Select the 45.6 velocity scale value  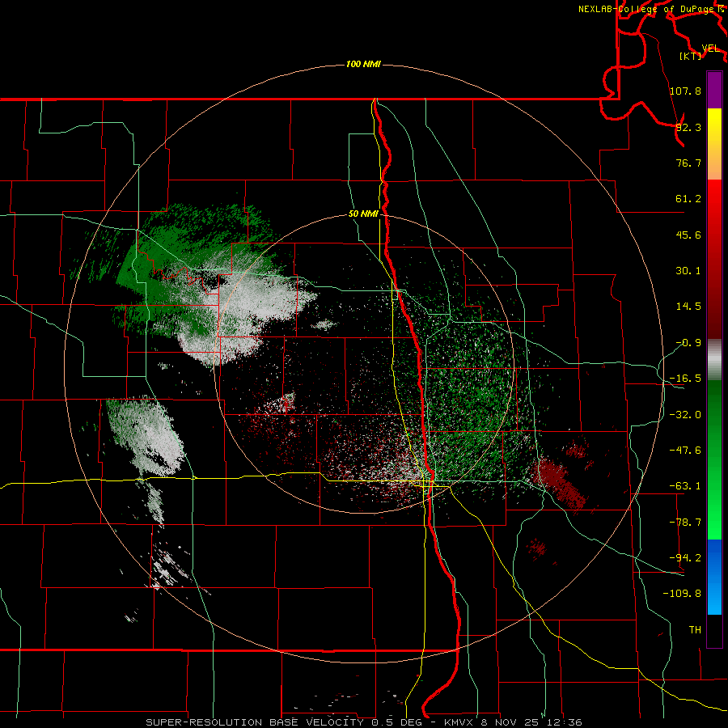click(688, 235)
